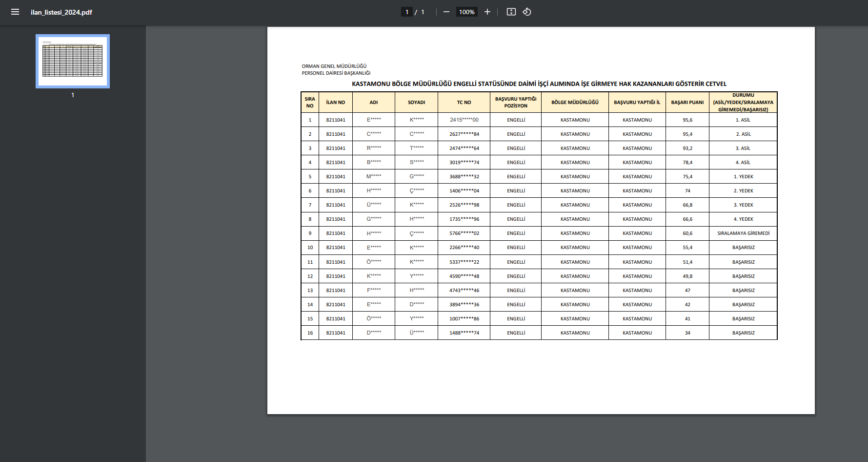Click TC number 1488*****74
The image size is (868, 462).
pyautogui.click(x=464, y=333)
